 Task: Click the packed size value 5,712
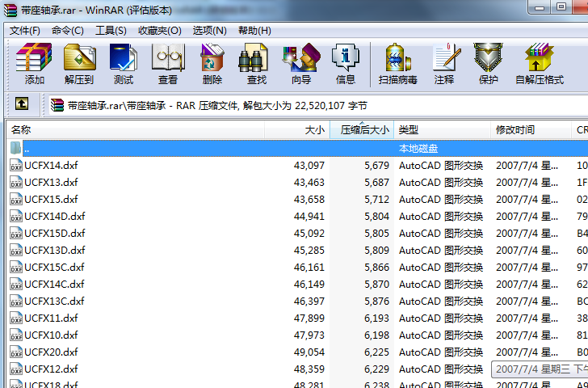coord(377,199)
